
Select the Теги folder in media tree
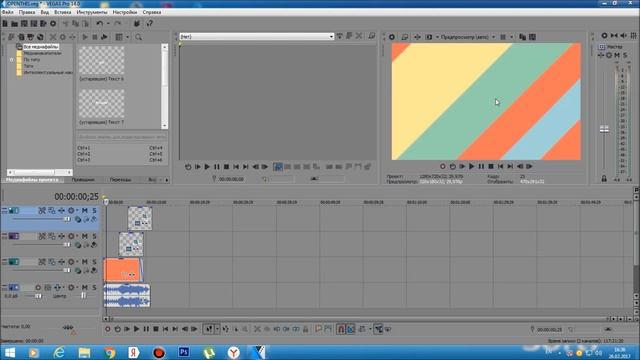(x=28, y=66)
